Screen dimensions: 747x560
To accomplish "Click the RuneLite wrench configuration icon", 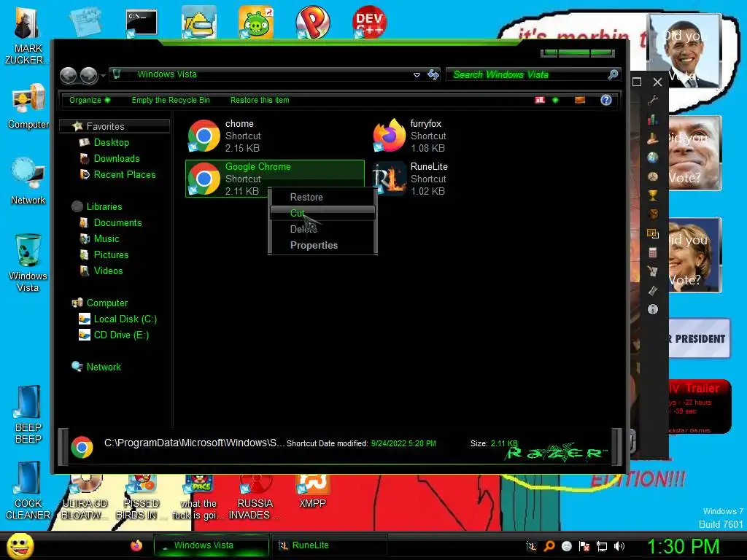I will tap(653, 100).
